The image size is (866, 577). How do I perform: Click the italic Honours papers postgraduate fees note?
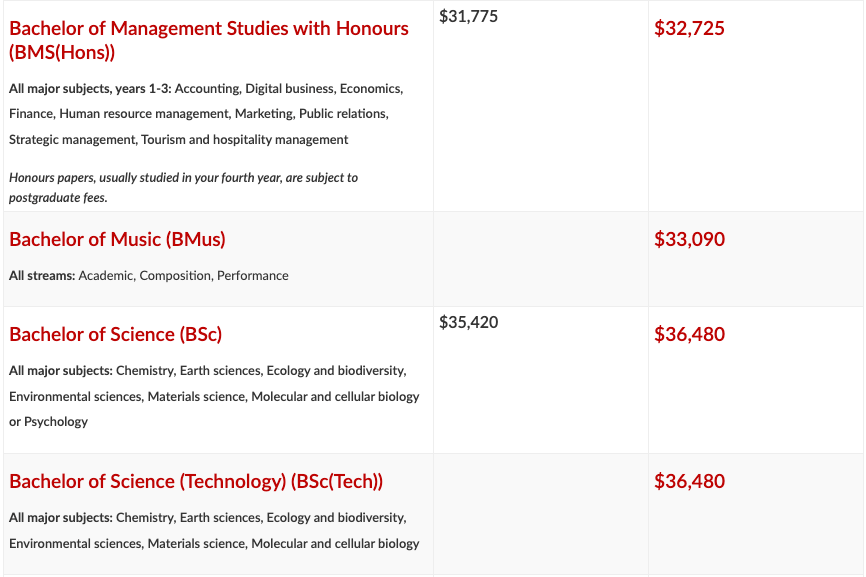183,187
